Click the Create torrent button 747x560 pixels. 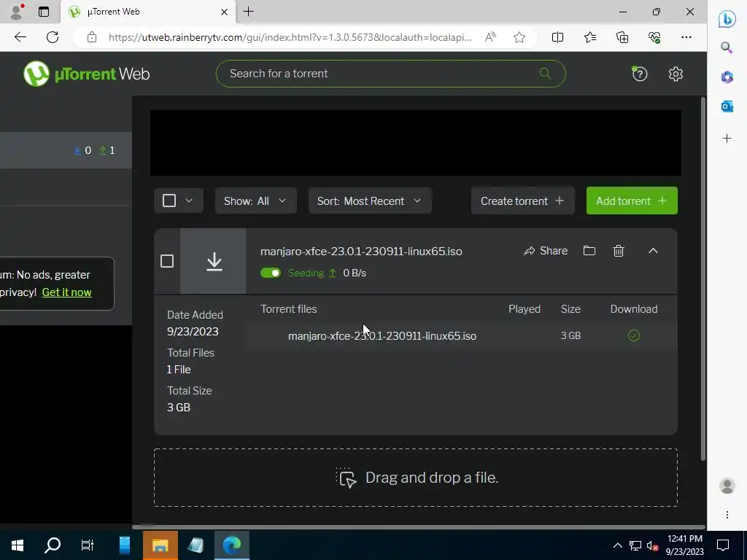(522, 201)
